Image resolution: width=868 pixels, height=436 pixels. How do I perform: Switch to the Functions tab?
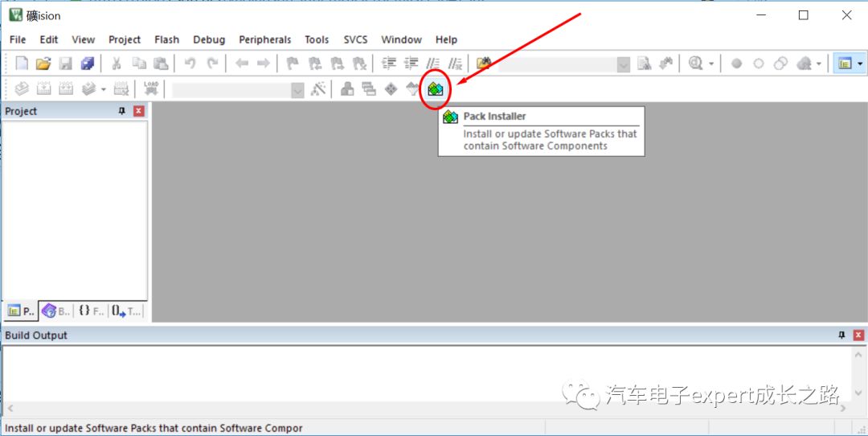(x=91, y=311)
